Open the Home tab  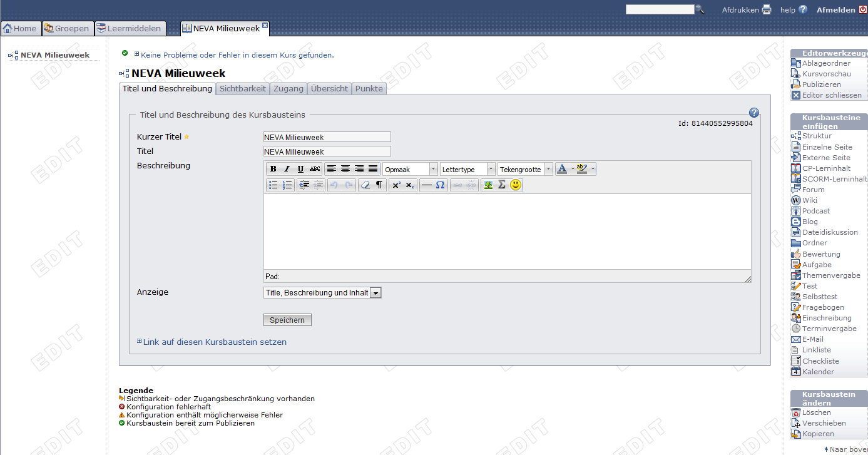tap(21, 28)
